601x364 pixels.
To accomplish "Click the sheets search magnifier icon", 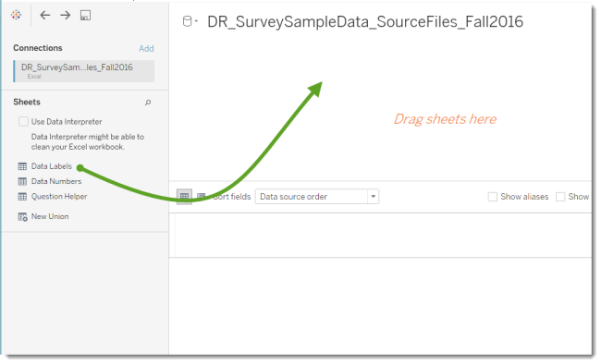I will click(148, 103).
